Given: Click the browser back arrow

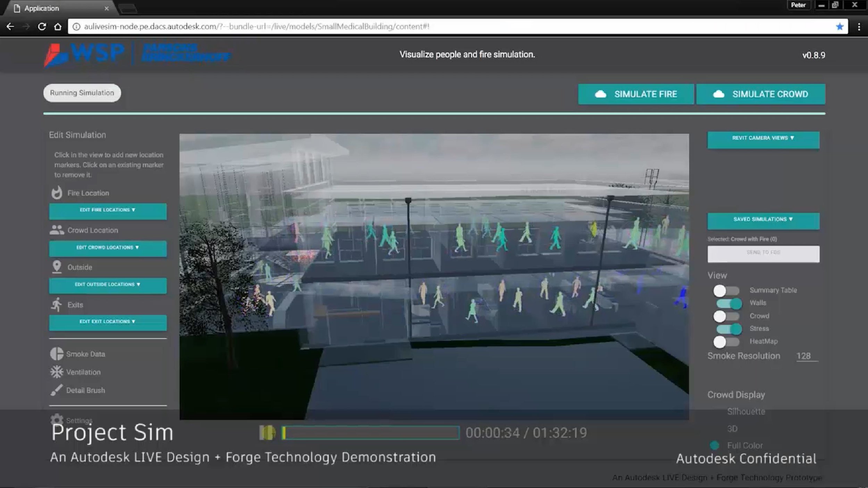Looking at the screenshot, I should click(10, 26).
